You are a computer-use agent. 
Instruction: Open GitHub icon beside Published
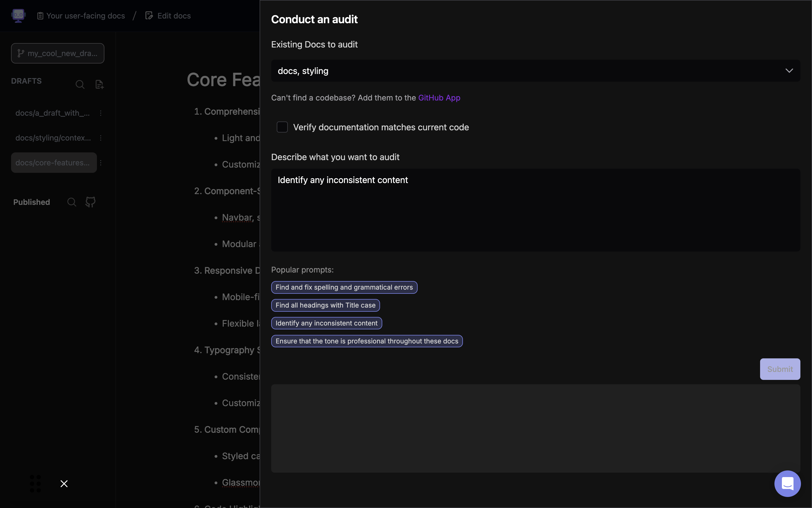point(90,202)
